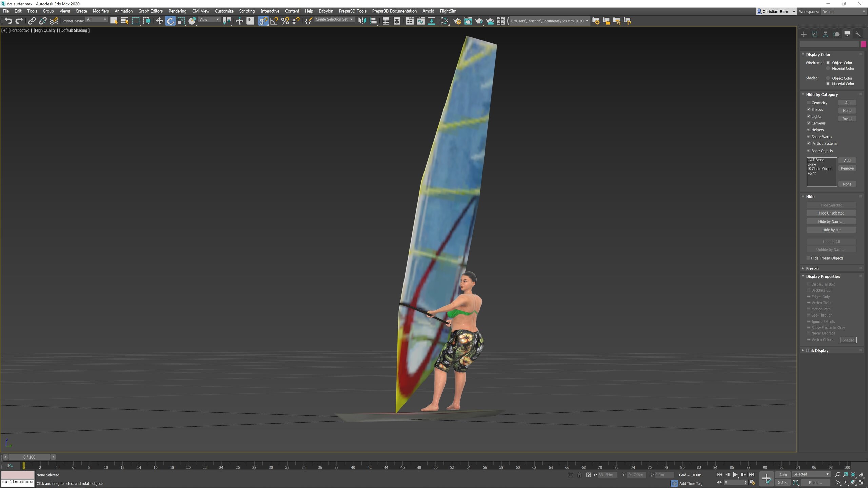
Task: Select Shaded Object Color radio
Action: [828, 78]
